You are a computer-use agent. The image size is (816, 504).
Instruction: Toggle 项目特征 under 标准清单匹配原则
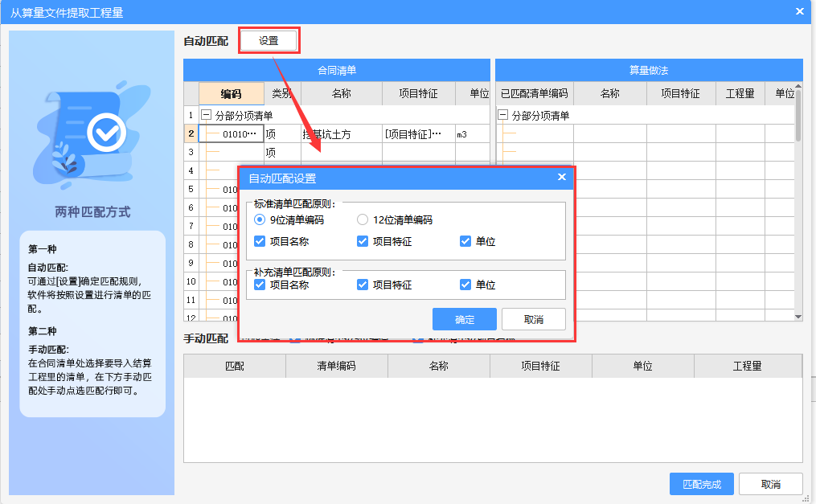(x=363, y=241)
